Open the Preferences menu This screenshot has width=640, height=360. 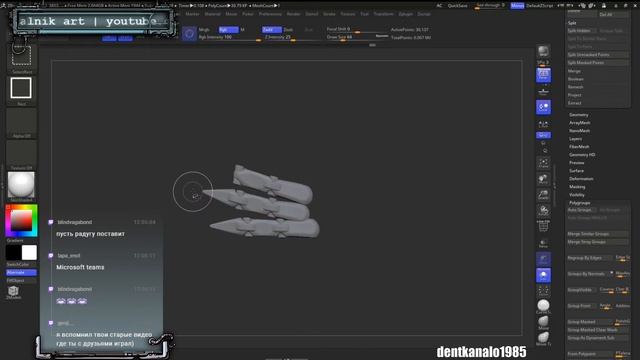270,14
